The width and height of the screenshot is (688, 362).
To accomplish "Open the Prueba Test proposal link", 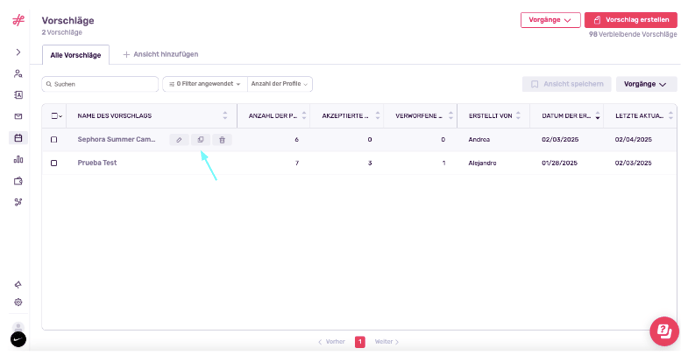I will (97, 163).
